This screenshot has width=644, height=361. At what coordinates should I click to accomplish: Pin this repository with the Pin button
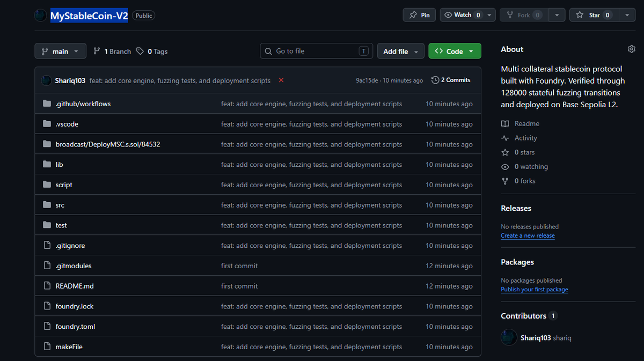[x=419, y=15]
